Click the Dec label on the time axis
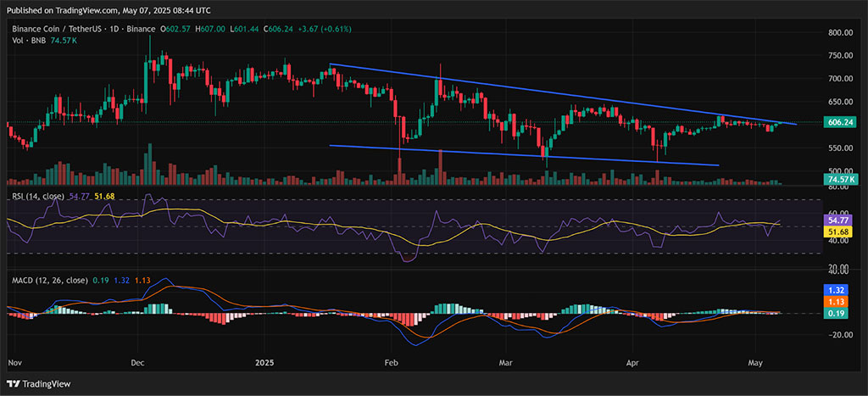Screen dimensions: 868x396 click(138, 363)
